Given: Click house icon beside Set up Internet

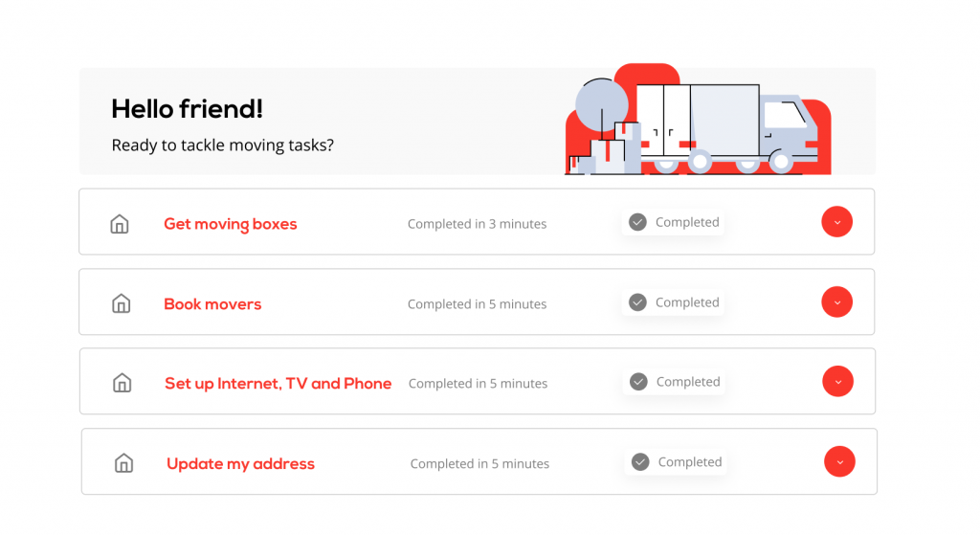Looking at the screenshot, I should 122,384.
